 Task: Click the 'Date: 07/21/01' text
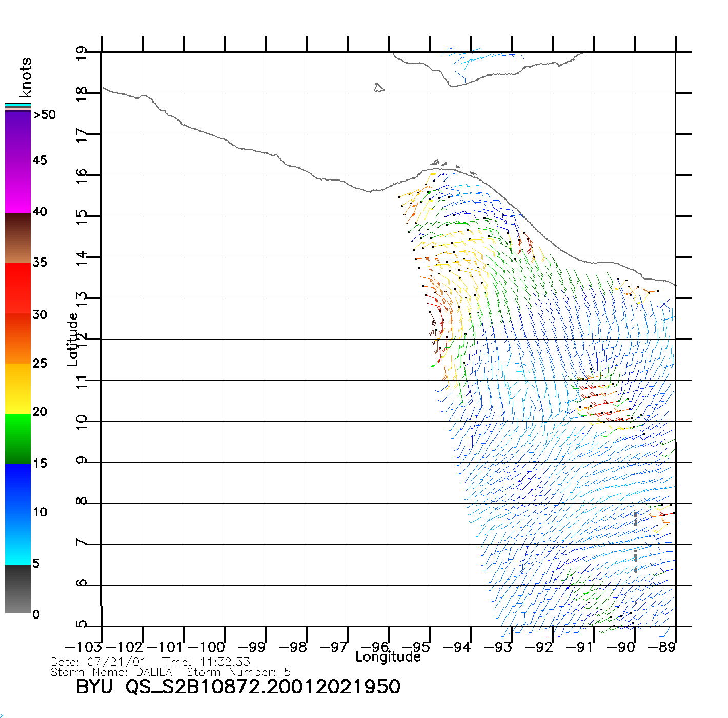click(x=98, y=662)
